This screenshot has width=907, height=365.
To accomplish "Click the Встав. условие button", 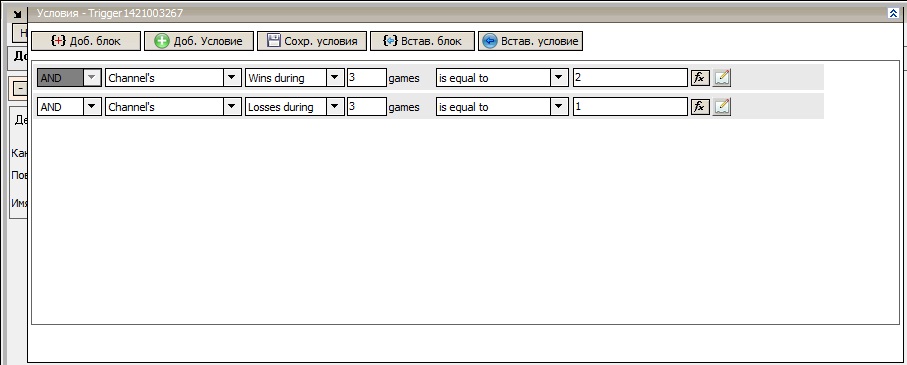I will pyautogui.click(x=530, y=41).
